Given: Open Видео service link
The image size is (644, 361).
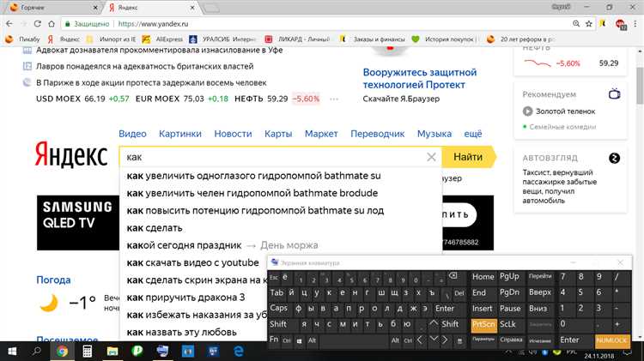Looking at the screenshot, I should tap(132, 134).
